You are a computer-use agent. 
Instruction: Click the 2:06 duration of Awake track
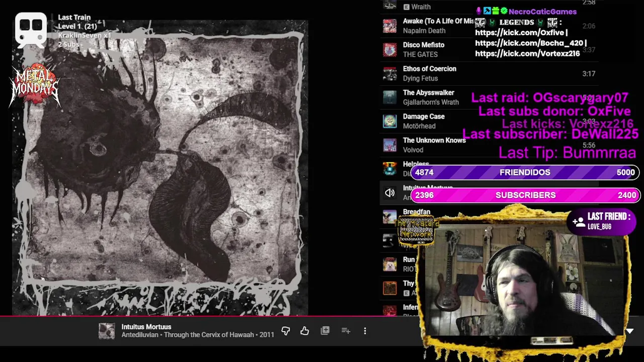589,26
